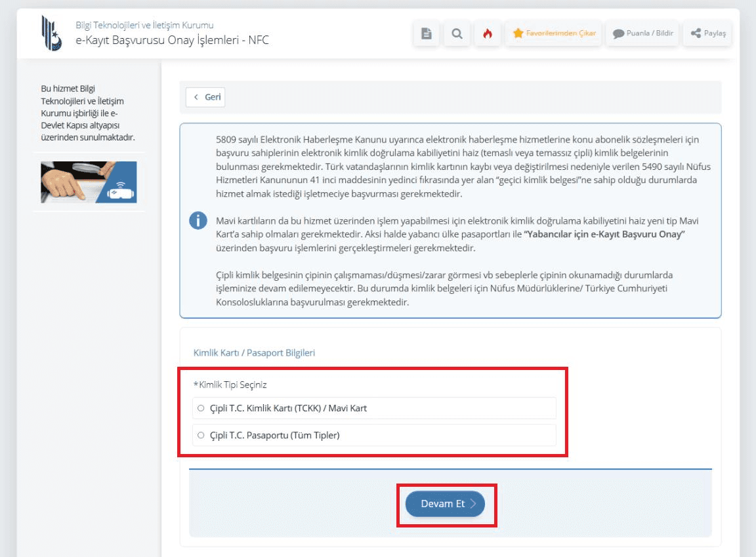Viewport: 756px width, 557px height.
Task: Click the speech bubble Puanla icon
Action: point(618,33)
